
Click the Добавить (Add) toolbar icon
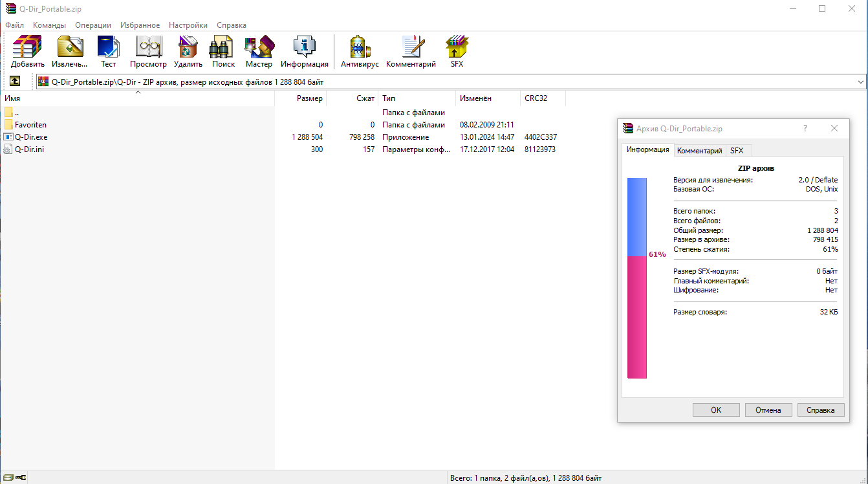tap(27, 47)
